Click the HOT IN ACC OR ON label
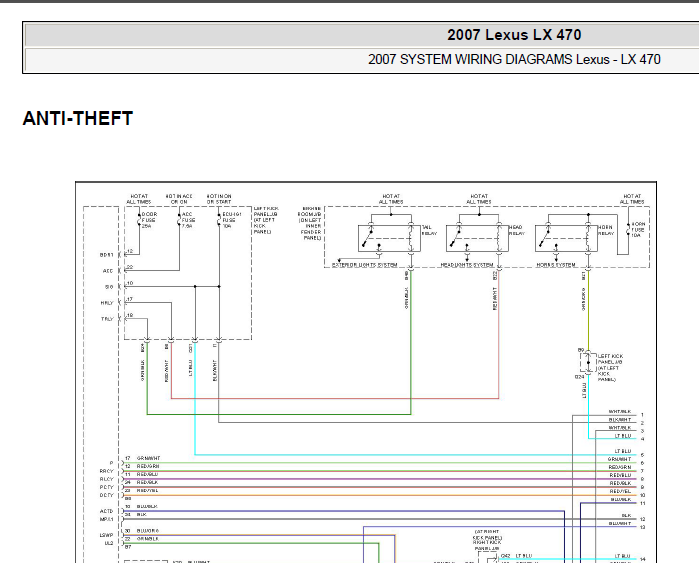The width and height of the screenshot is (699, 563). (179, 199)
